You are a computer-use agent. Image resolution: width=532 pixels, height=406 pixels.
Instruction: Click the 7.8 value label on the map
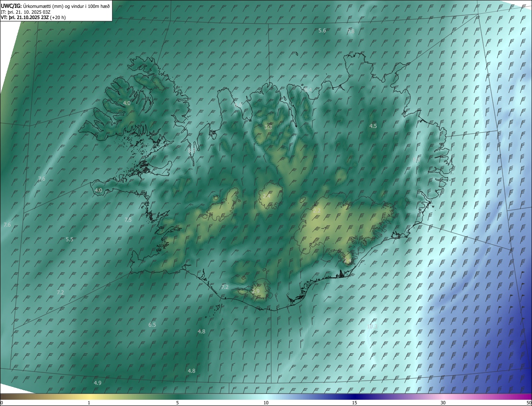351,32
